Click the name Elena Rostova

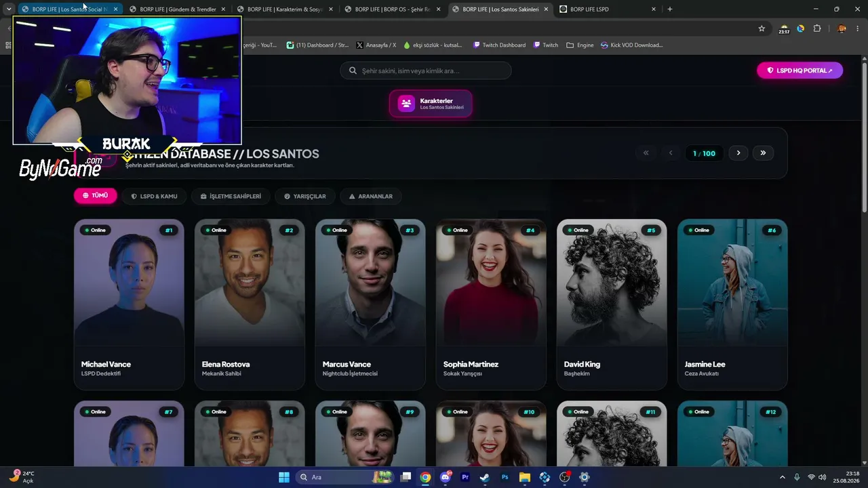(x=226, y=364)
